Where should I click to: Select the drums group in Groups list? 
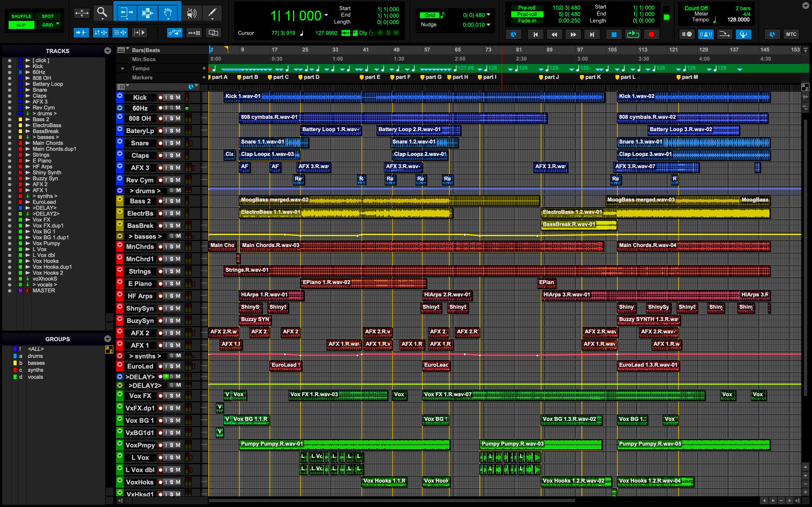[x=35, y=356]
